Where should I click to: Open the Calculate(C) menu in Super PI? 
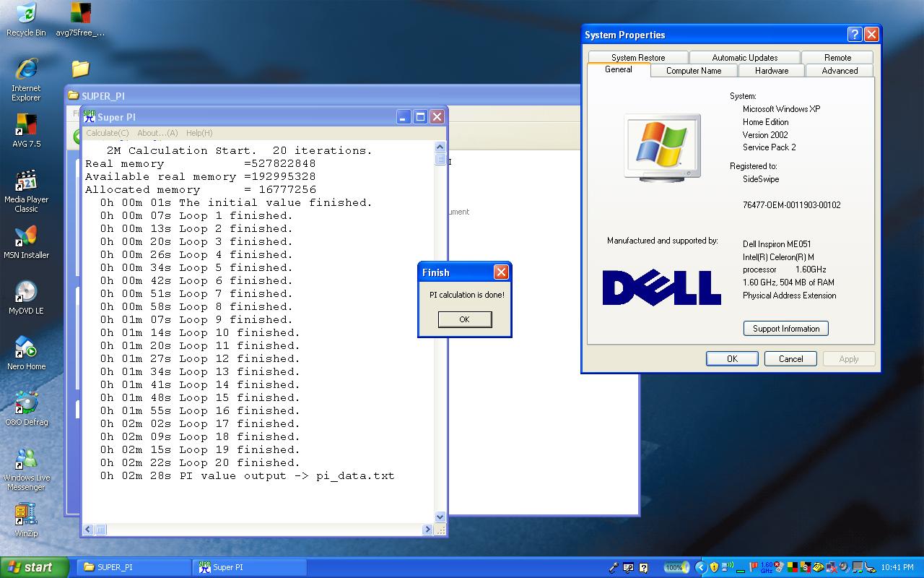[108, 133]
